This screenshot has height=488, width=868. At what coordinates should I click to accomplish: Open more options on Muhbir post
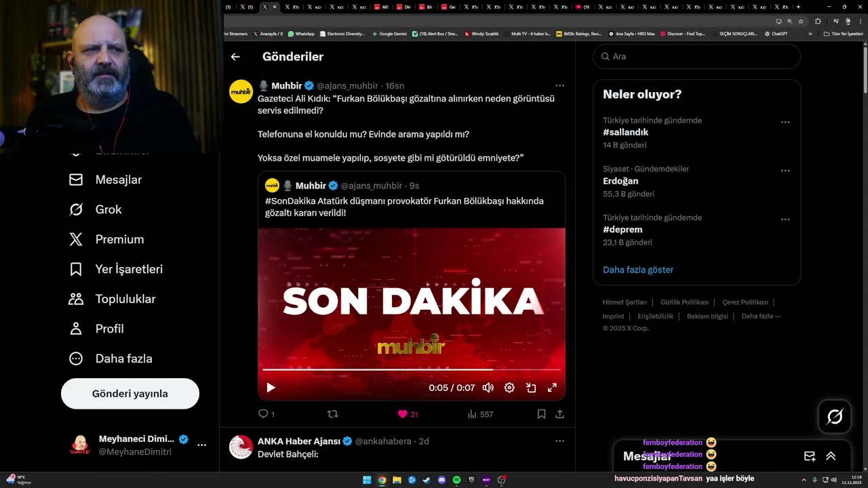click(559, 85)
